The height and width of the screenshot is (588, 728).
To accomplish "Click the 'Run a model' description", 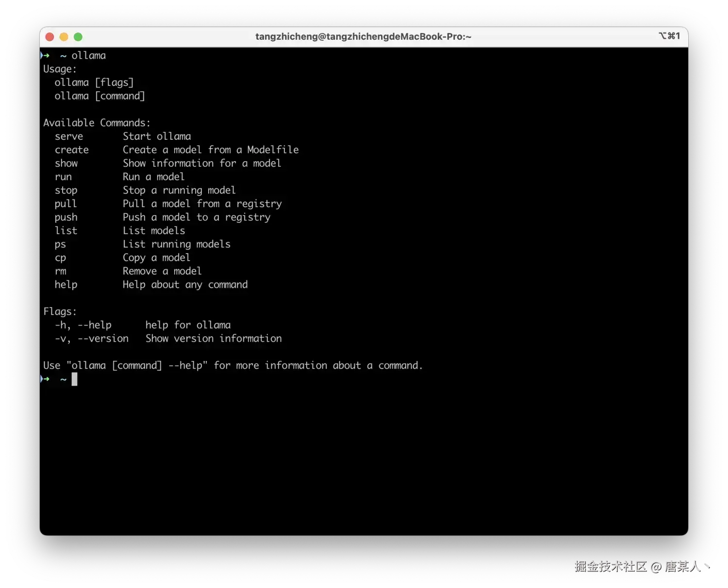I will click(153, 177).
